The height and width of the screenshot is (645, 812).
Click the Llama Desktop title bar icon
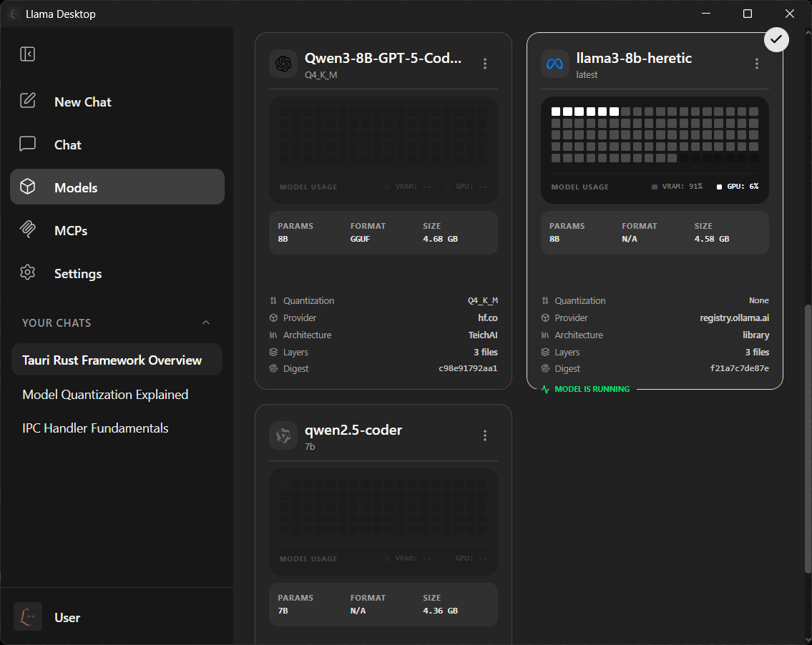[14, 14]
